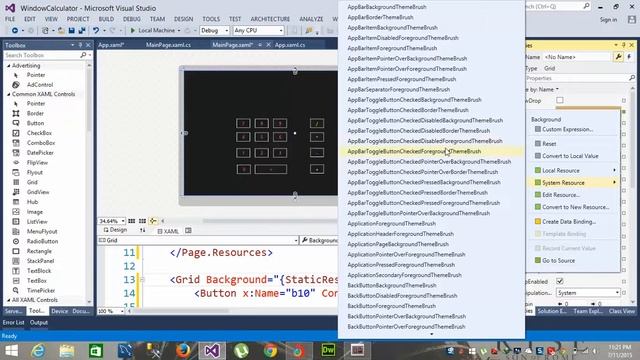This screenshot has width=640, height=360.
Task: Open the ARCHITECTURE menu
Action: tap(270, 19)
